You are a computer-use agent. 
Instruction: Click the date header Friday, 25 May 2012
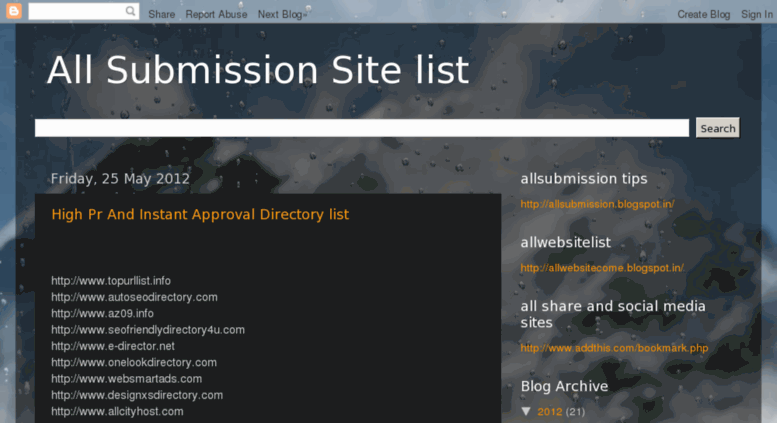[x=120, y=179]
